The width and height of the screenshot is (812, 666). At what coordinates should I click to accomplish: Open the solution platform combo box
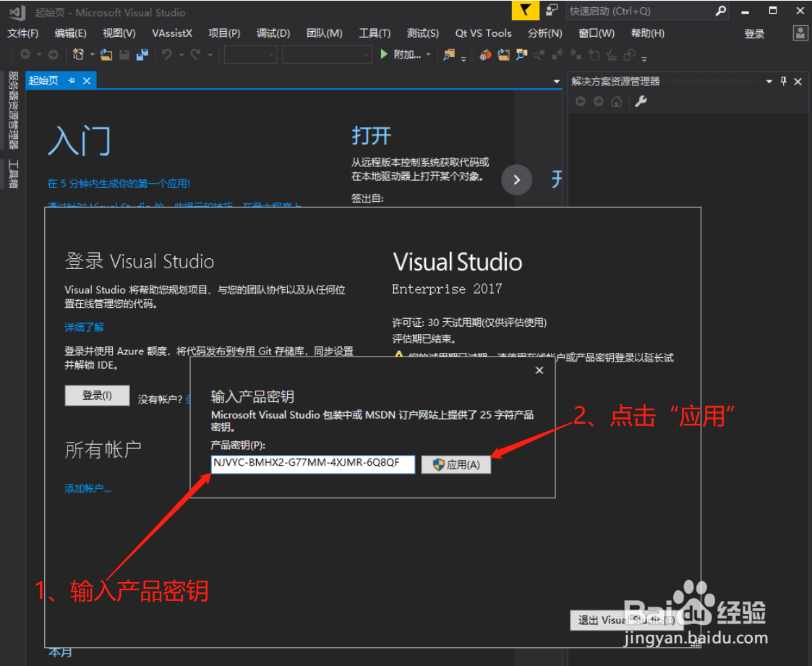tap(327, 54)
